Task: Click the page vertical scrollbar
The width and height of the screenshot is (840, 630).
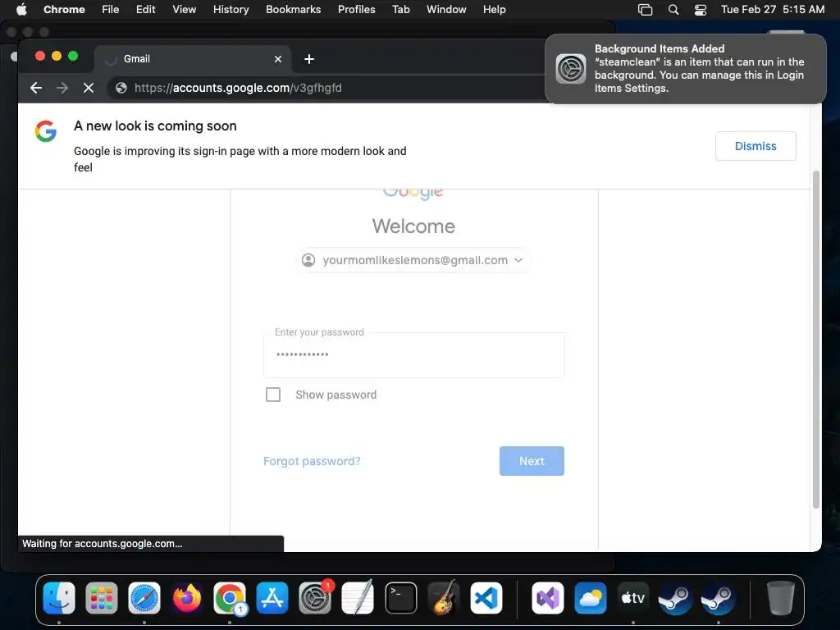Action: 816,339
